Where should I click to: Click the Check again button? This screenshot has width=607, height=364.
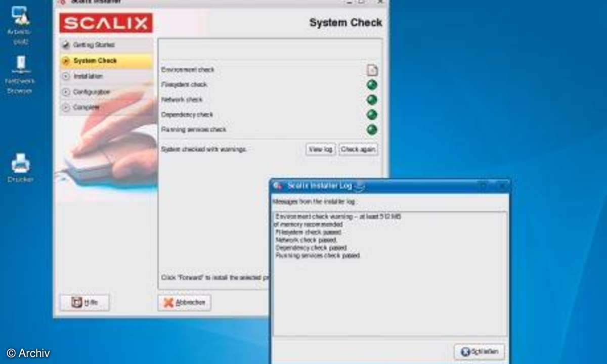point(358,149)
